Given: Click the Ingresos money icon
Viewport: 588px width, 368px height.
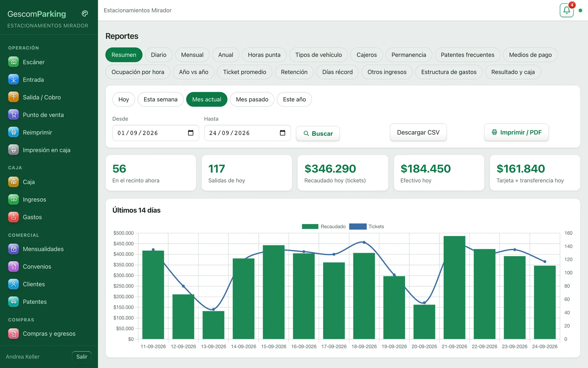Looking at the screenshot, I should [14, 199].
